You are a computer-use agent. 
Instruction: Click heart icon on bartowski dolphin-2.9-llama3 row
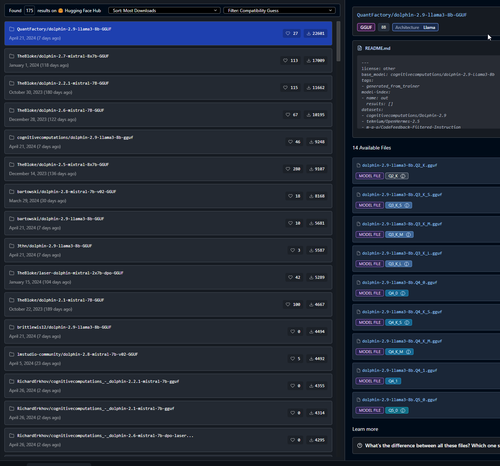point(290,223)
